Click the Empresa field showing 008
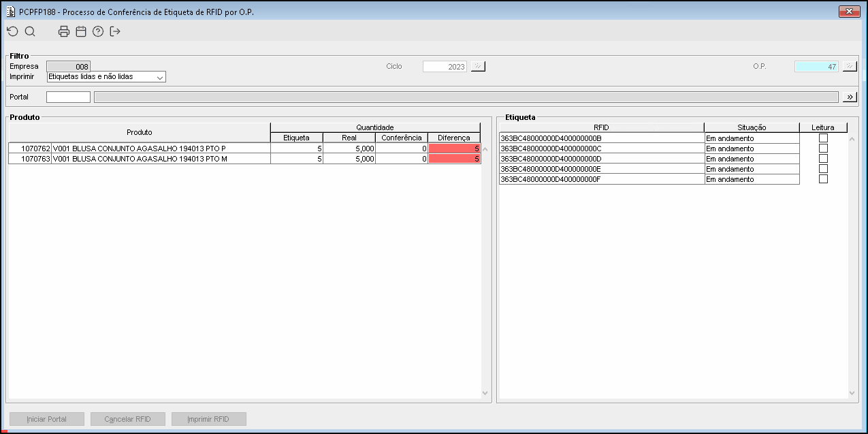 tap(68, 67)
